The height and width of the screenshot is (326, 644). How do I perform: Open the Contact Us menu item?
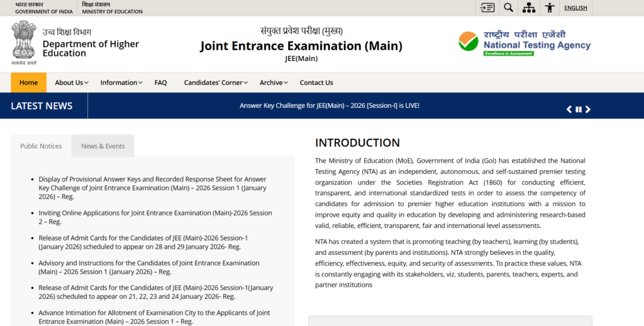[x=316, y=82]
